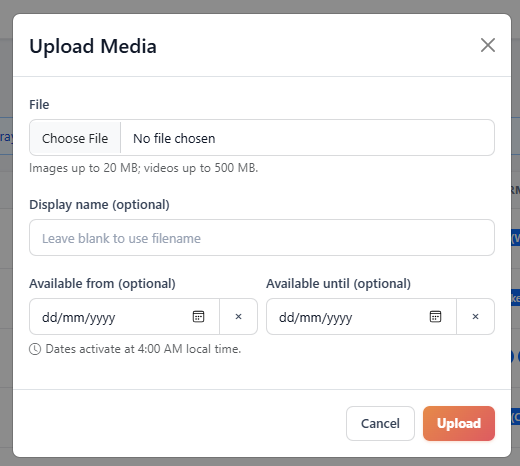The image size is (520, 466).
Task: Click the 'File' field label
Action: click(x=39, y=105)
